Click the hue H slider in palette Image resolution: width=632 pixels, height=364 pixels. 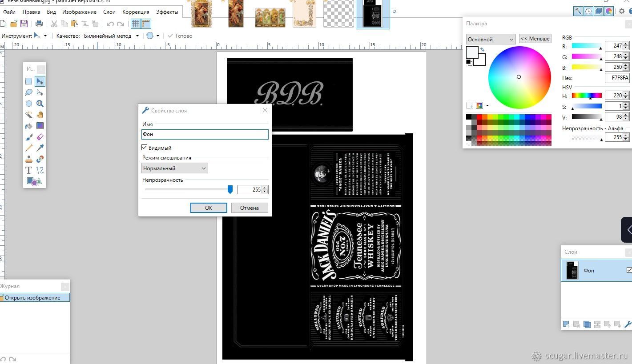tap(587, 95)
